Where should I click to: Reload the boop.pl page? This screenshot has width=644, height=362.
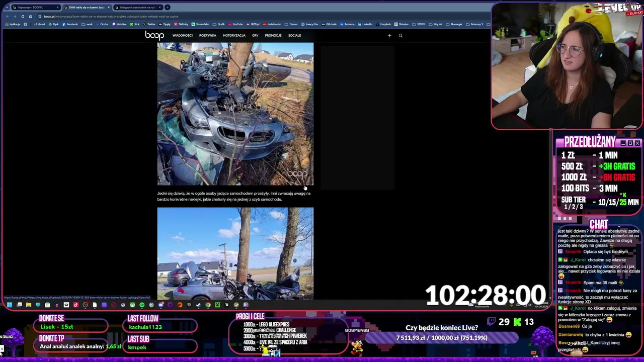23,17
